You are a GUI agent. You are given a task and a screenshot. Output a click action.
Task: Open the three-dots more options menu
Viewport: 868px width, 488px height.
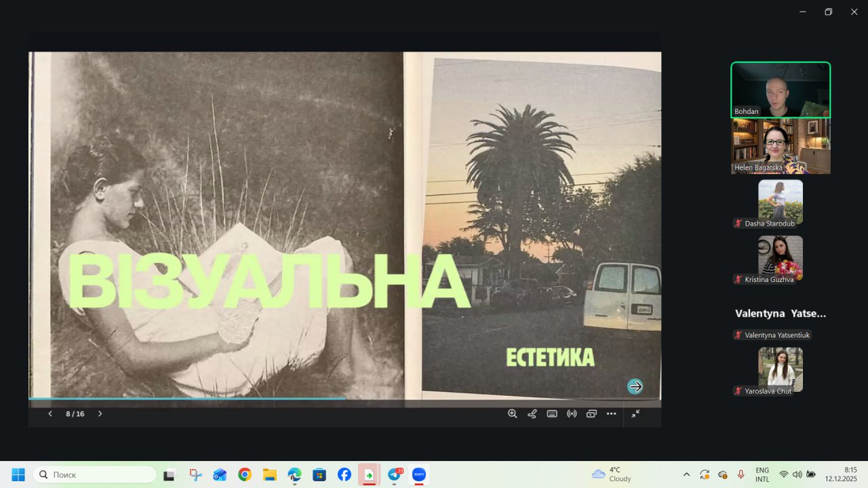point(611,413)
